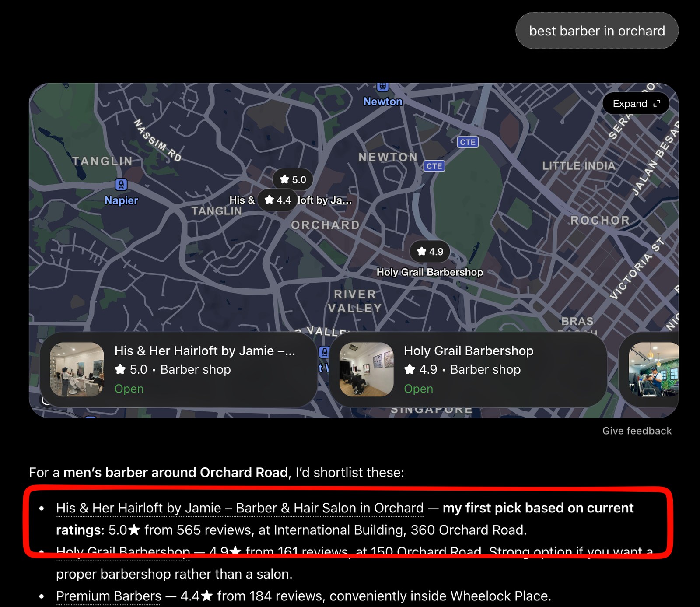The height and width of the screenshot is (607, 700).
Task: View third barber shop card photo
Action: point(654,370)
